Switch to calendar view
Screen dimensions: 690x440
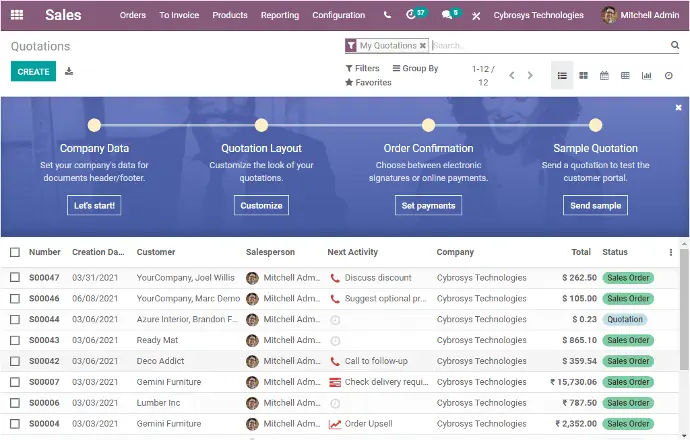point(604,75)
